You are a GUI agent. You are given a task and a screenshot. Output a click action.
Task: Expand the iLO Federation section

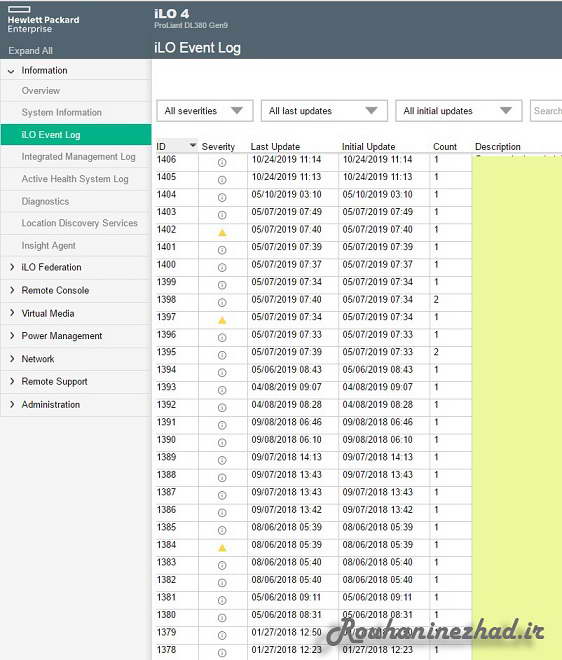12,267
